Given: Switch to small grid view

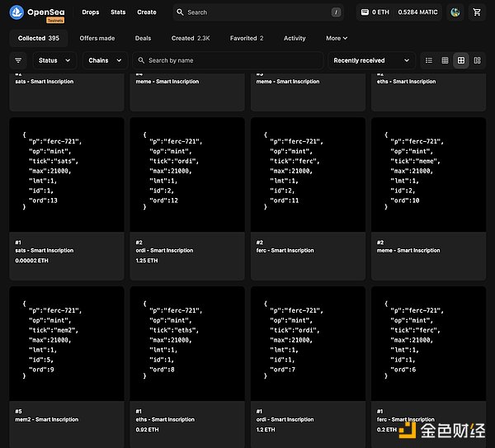Looking at the screenshot, I should [x=445, y=60].
